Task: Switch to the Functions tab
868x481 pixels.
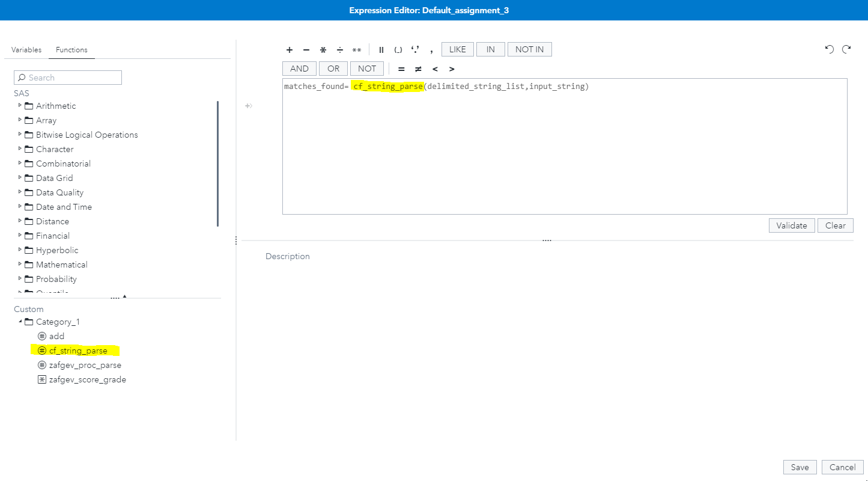Action: (x=71, y=50)
